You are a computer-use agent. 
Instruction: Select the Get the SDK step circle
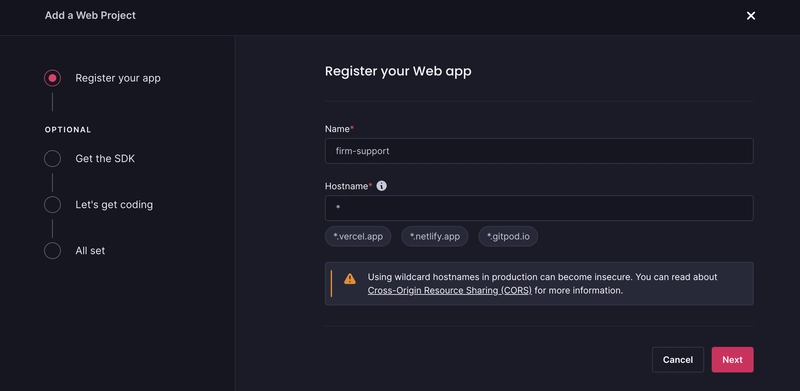point(52,159)
